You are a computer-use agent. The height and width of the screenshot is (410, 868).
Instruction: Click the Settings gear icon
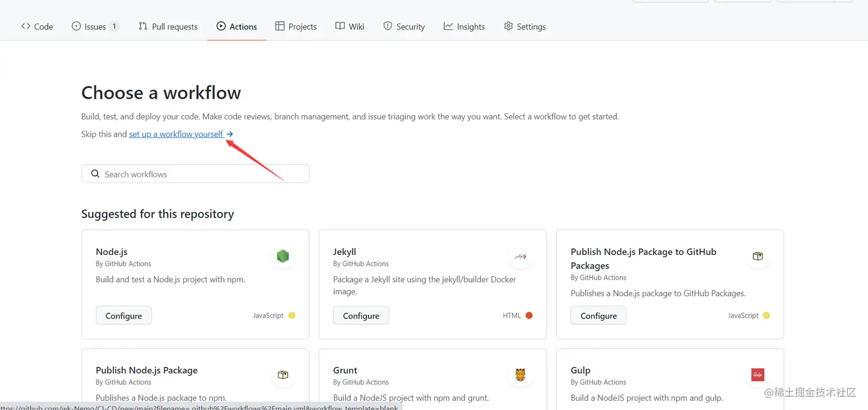tap(508, 26)
